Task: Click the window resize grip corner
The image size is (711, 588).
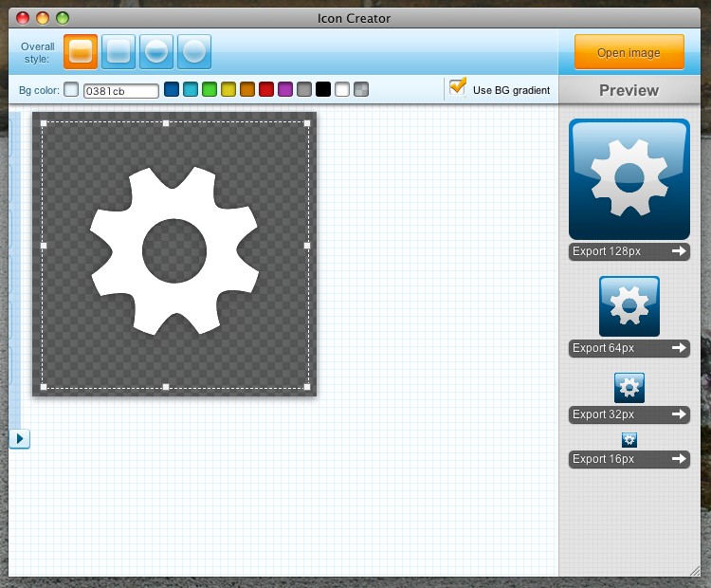Action: coord(694,571)
